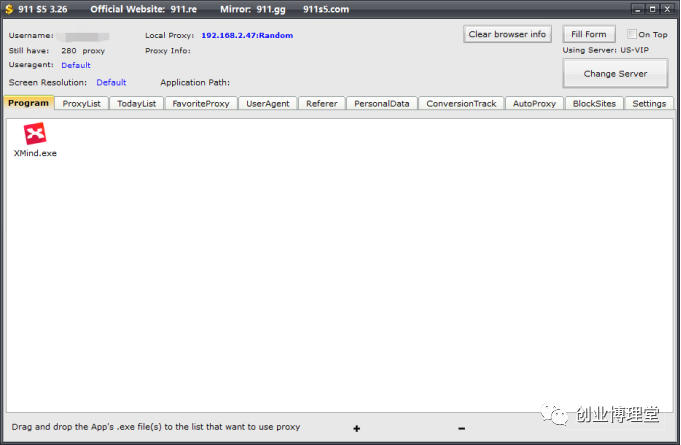Go to the Referer tab
Screen dimensions: 681x445
pyautogui.click(x=321, y=104)
